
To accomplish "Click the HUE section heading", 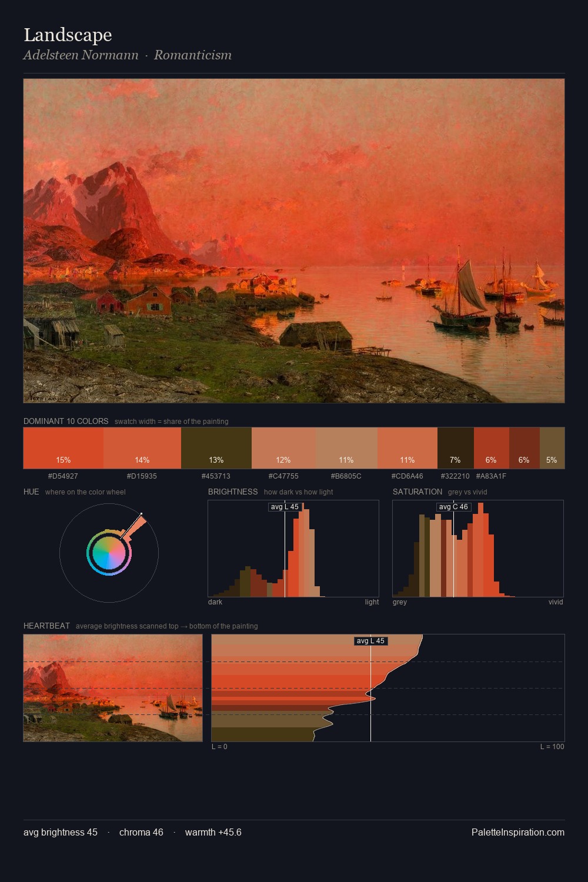I will (x=31, y=492).
